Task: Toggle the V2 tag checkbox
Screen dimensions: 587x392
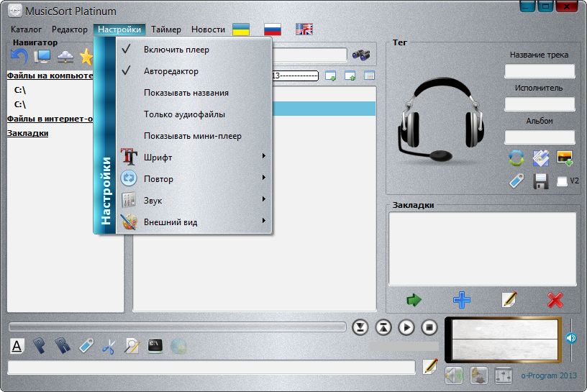Action: point(562,181)
